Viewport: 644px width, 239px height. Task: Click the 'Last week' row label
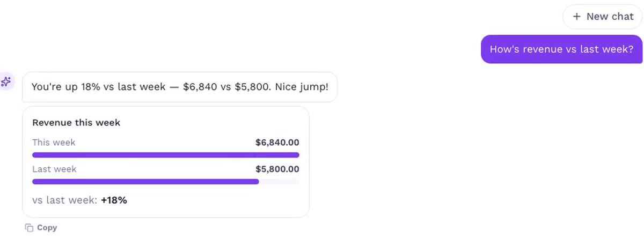(x=54, y=169)
